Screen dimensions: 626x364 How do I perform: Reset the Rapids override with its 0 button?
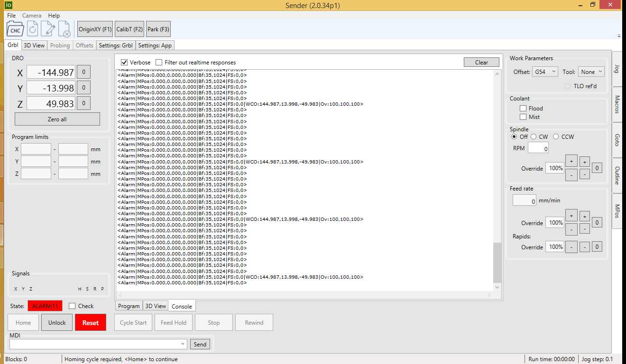(x=597, y=247)
